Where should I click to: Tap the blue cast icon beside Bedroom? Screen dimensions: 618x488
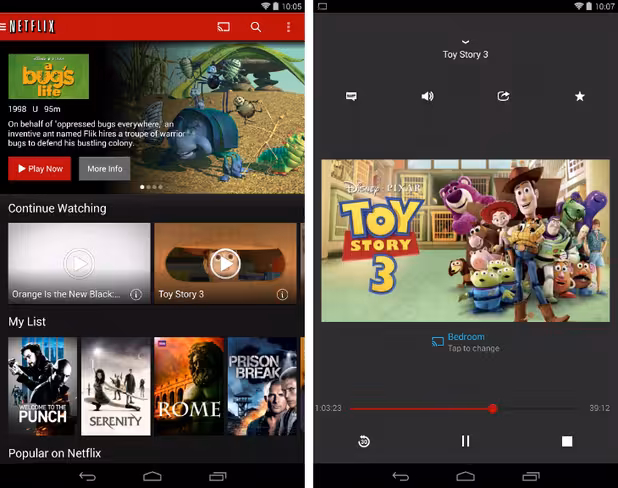tap(437, 341)
